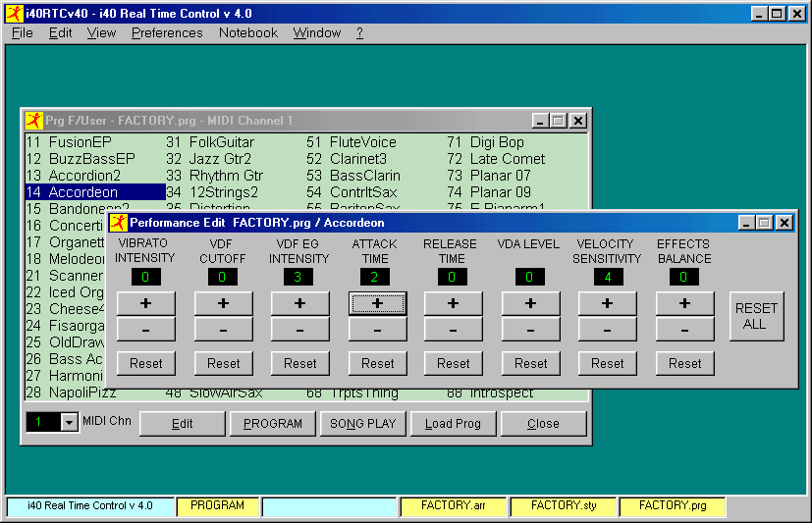The image size is (812, 523).
Task: Select program 72 Late Comet
Action: click(507, 159)
